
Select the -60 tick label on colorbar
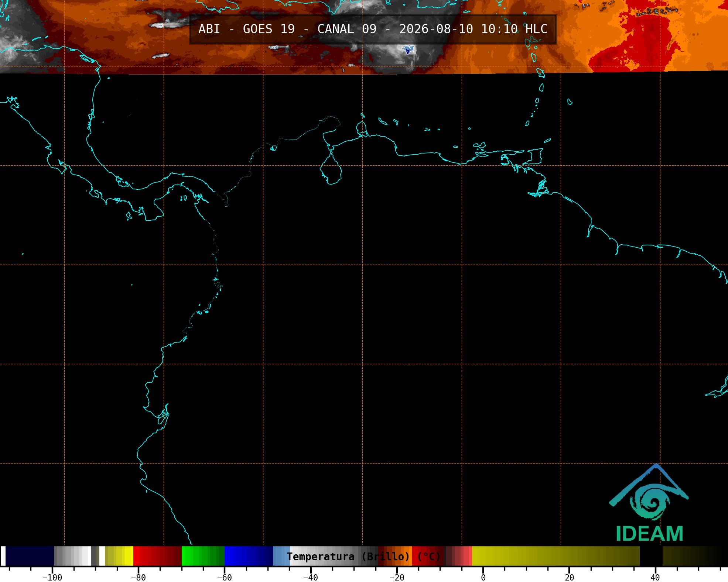224,578
